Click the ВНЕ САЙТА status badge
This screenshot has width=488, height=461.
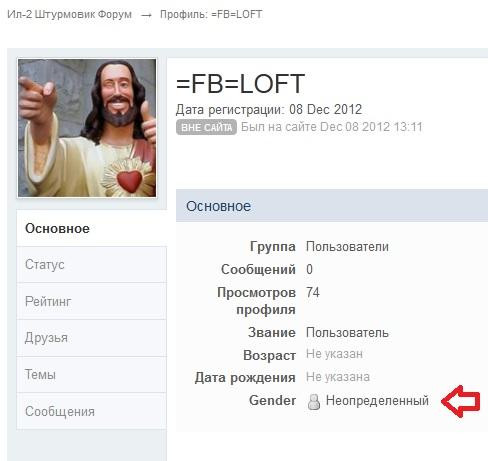[206, 127]
